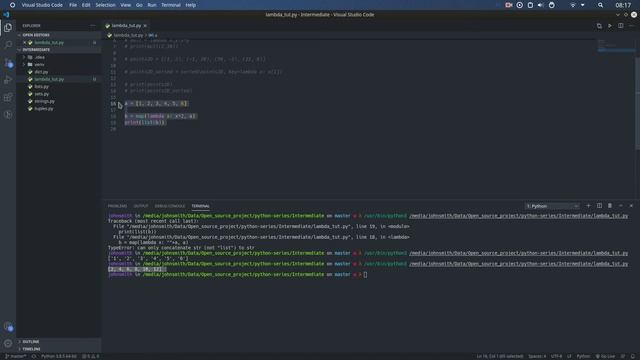Switch to the Output panel tab

[x=141, y=206]
